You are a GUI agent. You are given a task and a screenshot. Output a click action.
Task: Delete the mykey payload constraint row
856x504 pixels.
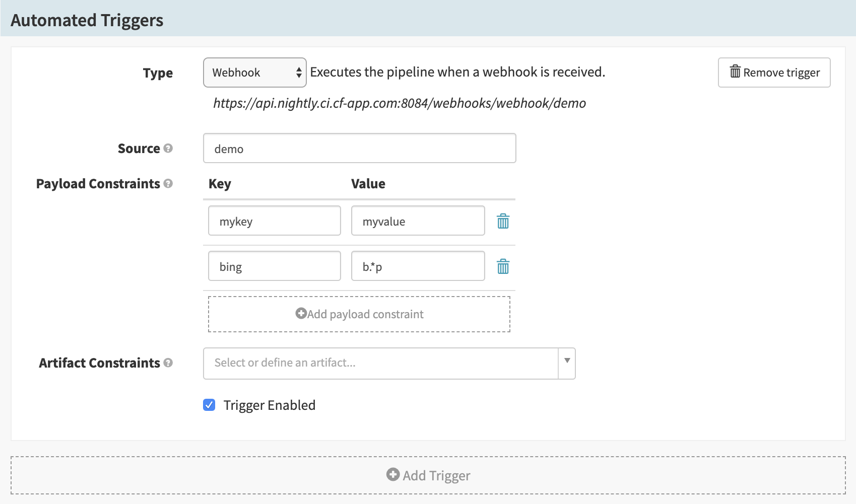pyautogui.click(x=503, y=221)
